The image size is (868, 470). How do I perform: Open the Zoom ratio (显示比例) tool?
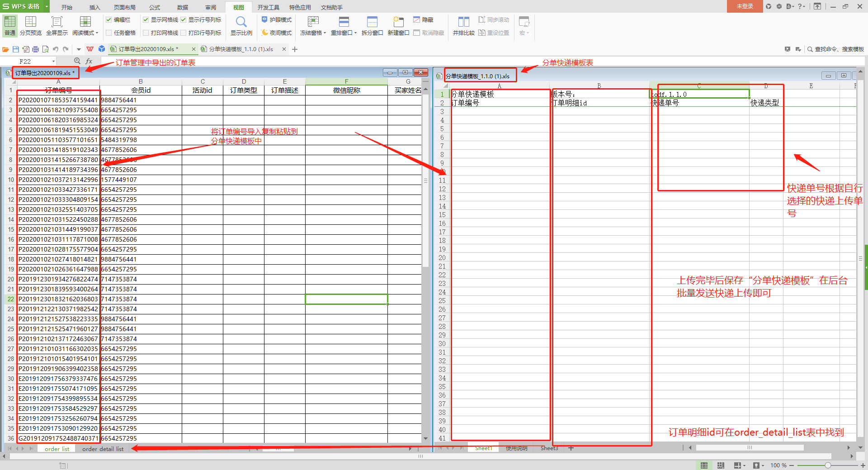(x=241, y=25)
